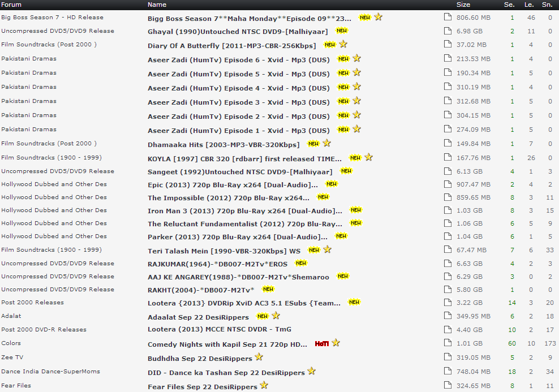Click the file icon next to 4.40 GB size

448,329
